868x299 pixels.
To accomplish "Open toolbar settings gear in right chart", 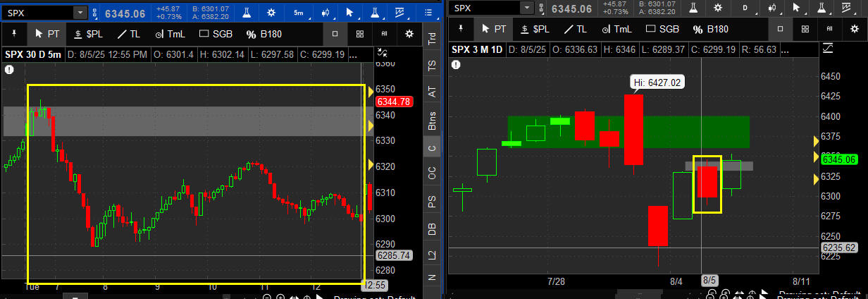I will [855, 28].
